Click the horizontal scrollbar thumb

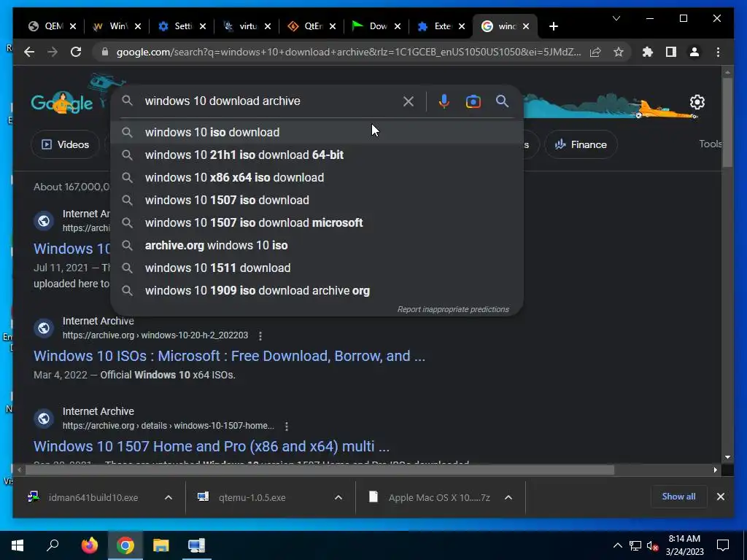320,470
